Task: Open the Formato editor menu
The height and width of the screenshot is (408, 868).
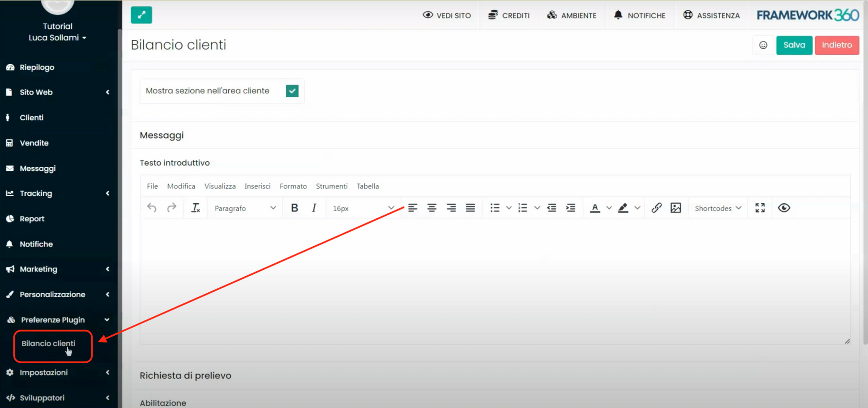Action: pyautogui.click(x=293, y=186)
